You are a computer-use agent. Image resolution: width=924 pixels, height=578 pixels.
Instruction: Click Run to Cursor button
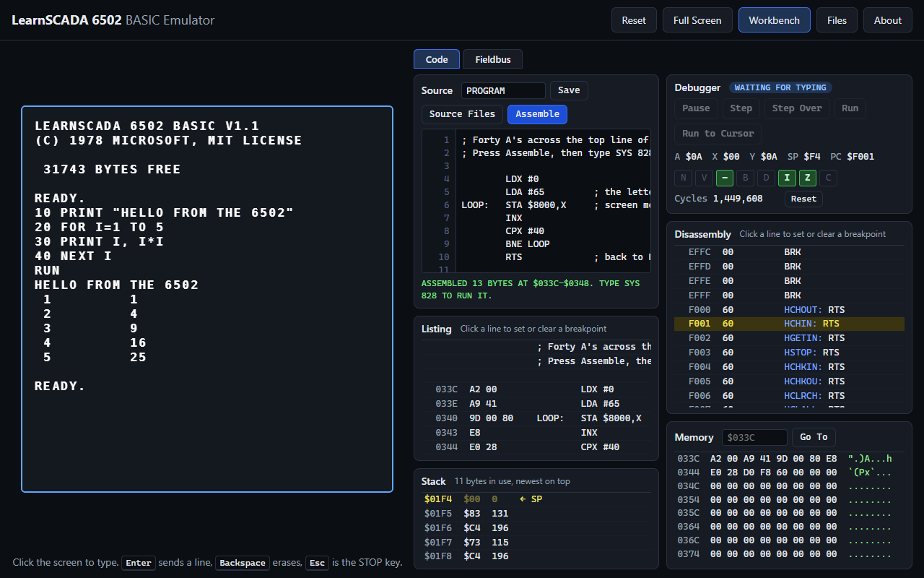[x=718, y=134]
